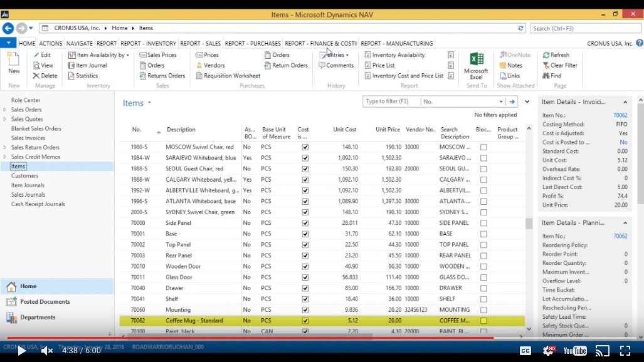This screenshot has height=362, width=644.
Task: Open Notes for the item
Action: [x=511, y=65]
